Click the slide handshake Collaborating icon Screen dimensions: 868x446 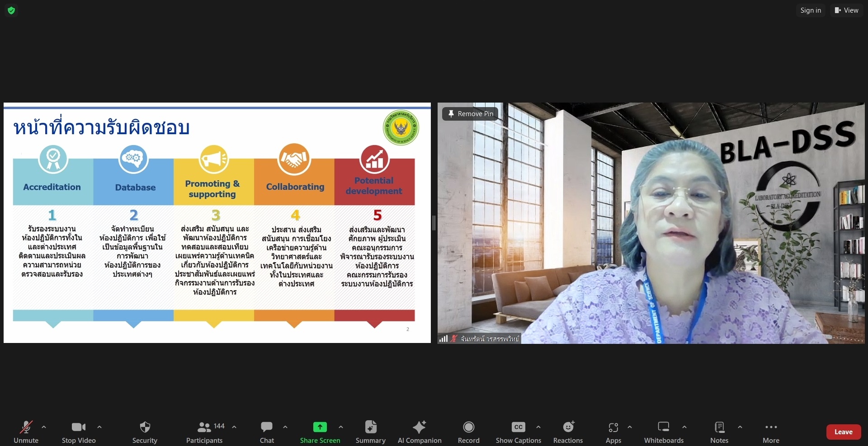pos(294,159)
